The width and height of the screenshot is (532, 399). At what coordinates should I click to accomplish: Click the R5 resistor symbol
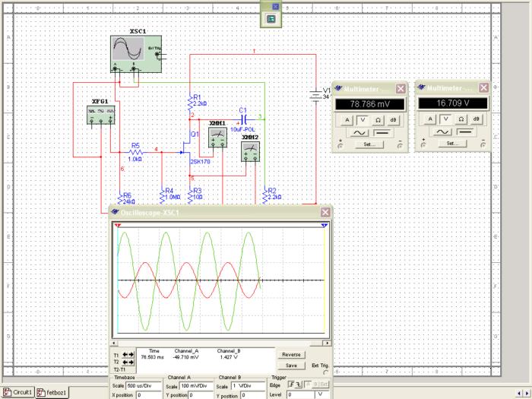pos(135,152)
